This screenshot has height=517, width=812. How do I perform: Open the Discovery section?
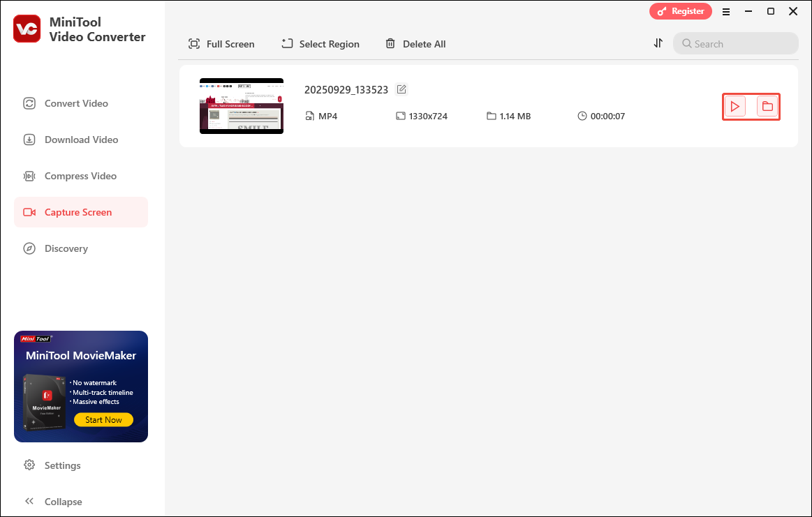[81, 248]
